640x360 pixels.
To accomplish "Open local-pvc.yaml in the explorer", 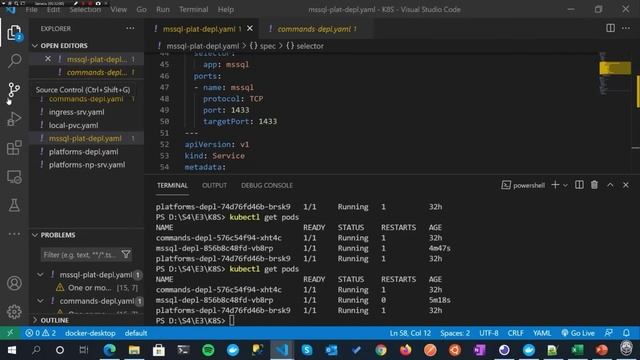I will click(x=73, y=125).
